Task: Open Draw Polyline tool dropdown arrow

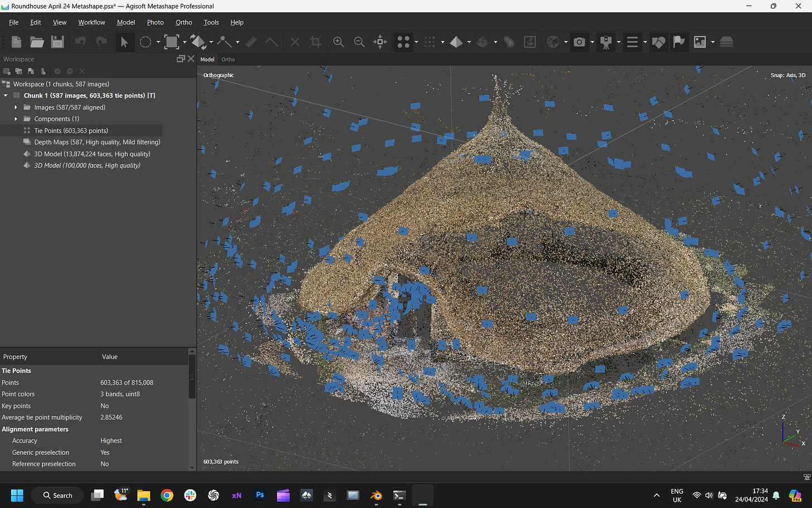Action: [x=238, y=42]
